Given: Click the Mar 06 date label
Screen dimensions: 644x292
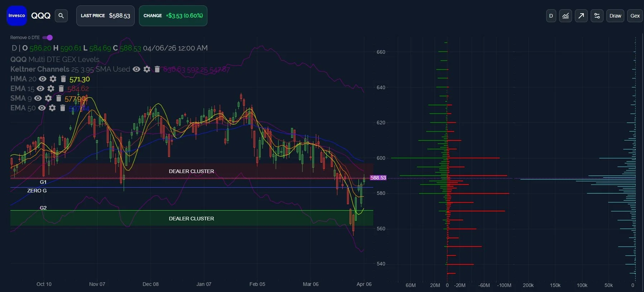Looking at the screenshot, I should pos(311,284).
